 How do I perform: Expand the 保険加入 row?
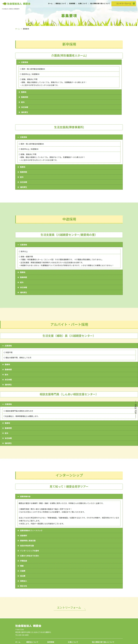click(x=69, y=581)
